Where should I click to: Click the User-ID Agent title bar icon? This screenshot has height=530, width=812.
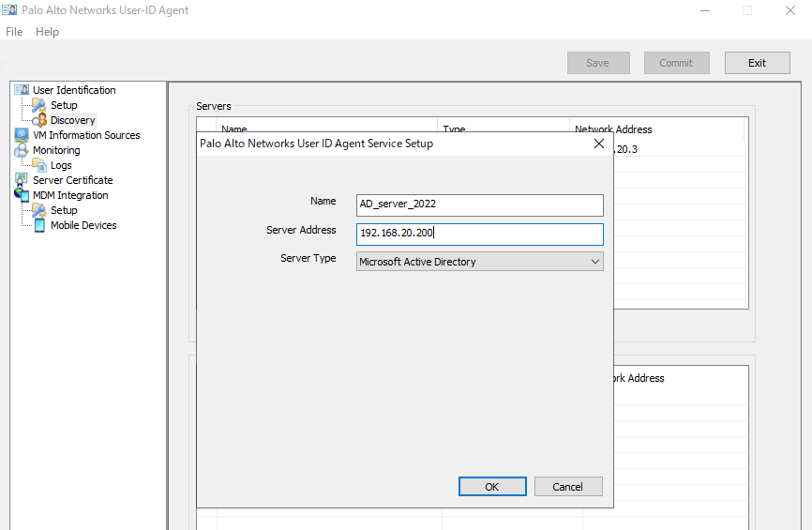(x=9, y=9)
